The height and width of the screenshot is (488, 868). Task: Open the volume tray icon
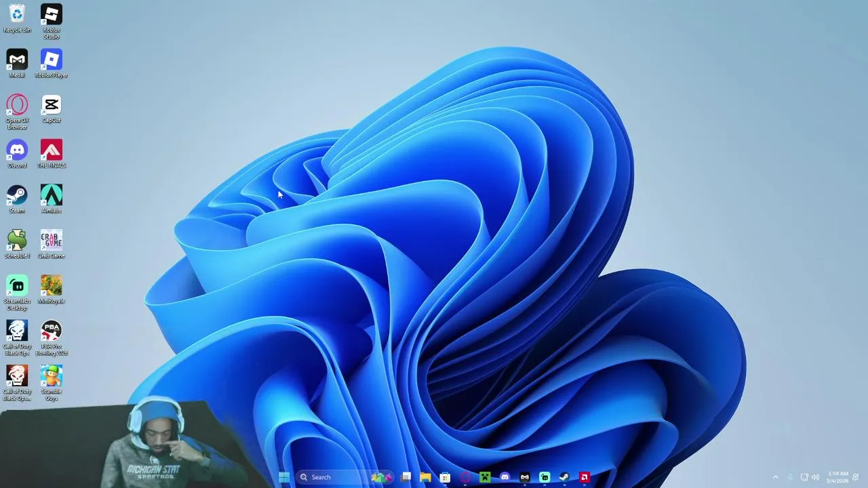pyautogui.click(x=815, y=477)
